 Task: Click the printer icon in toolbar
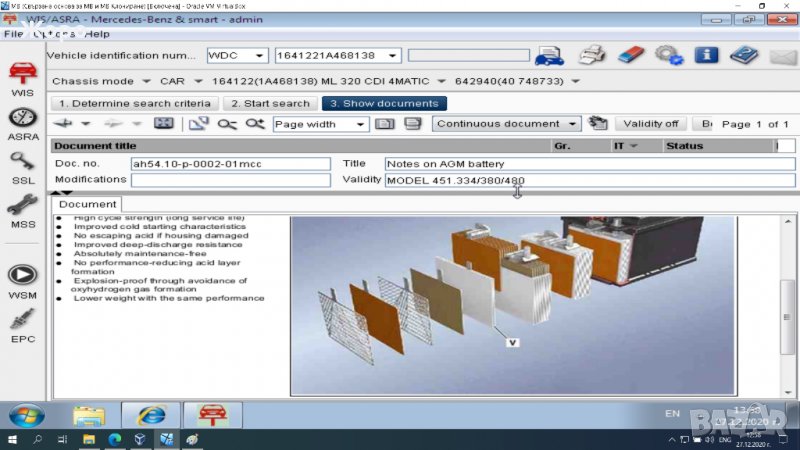tap(593, 56)
